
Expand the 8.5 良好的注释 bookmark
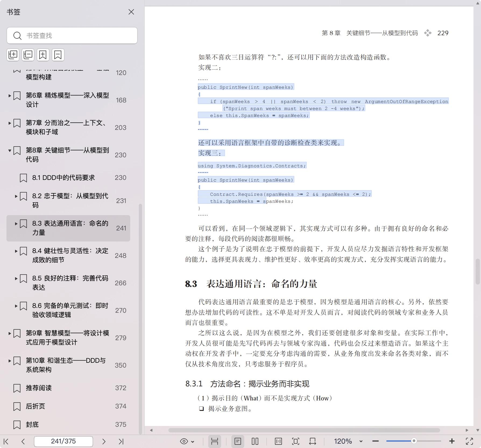coord(16,278)
